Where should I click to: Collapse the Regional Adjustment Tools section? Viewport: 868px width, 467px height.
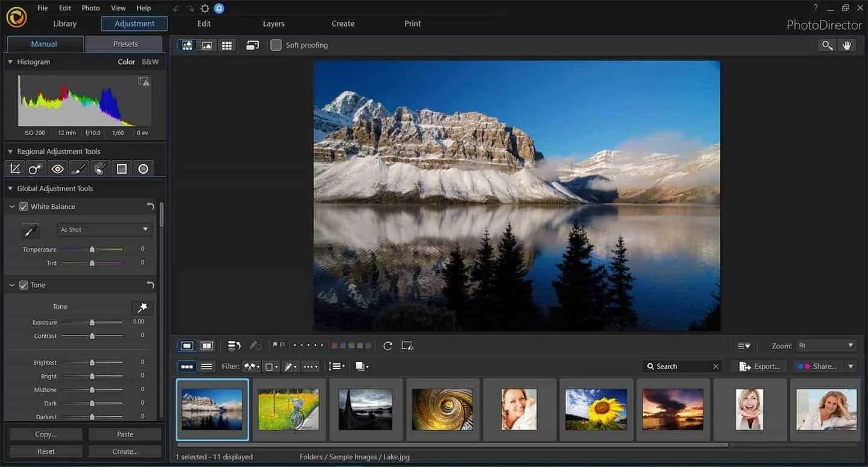pyautogui.click(x=10, y=151)
